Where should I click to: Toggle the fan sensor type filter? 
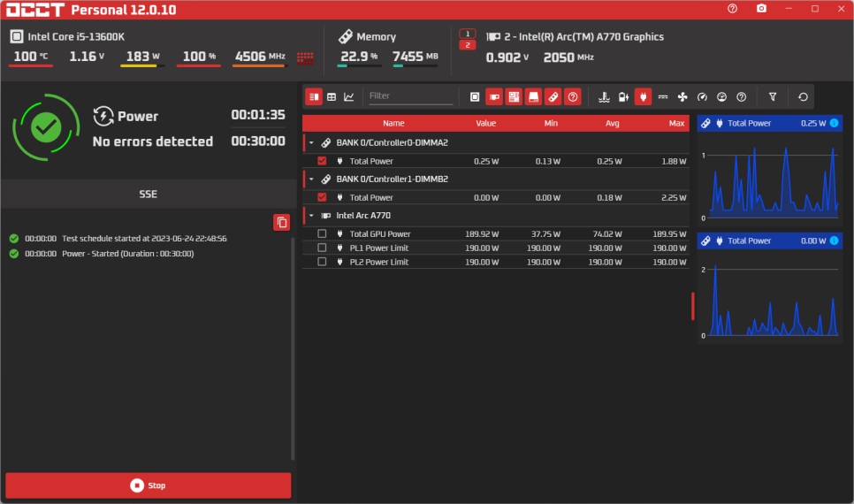pos(682,97)
